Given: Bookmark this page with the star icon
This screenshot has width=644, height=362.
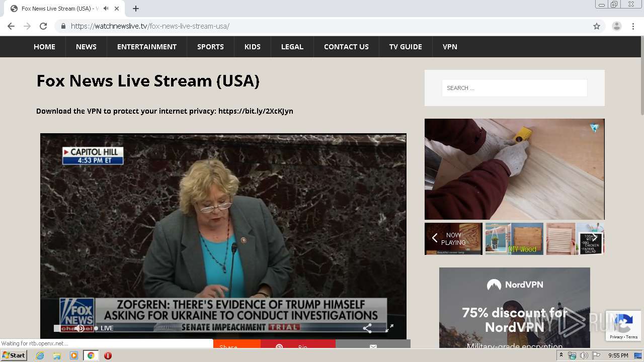Looking at the screenshot, I should [x=597, y=26].
